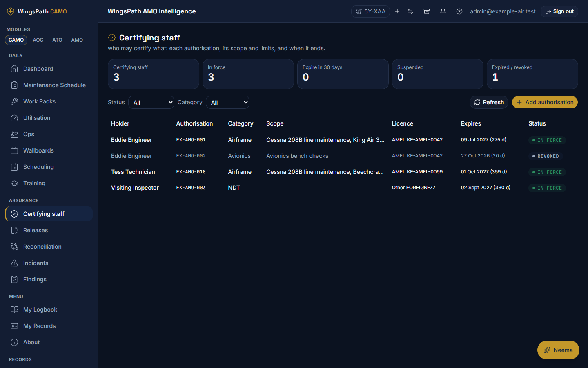Screen dimensions: 588x368
Task: Open the 5Y-XAA aircraft selector
Action: coord(370,11)
